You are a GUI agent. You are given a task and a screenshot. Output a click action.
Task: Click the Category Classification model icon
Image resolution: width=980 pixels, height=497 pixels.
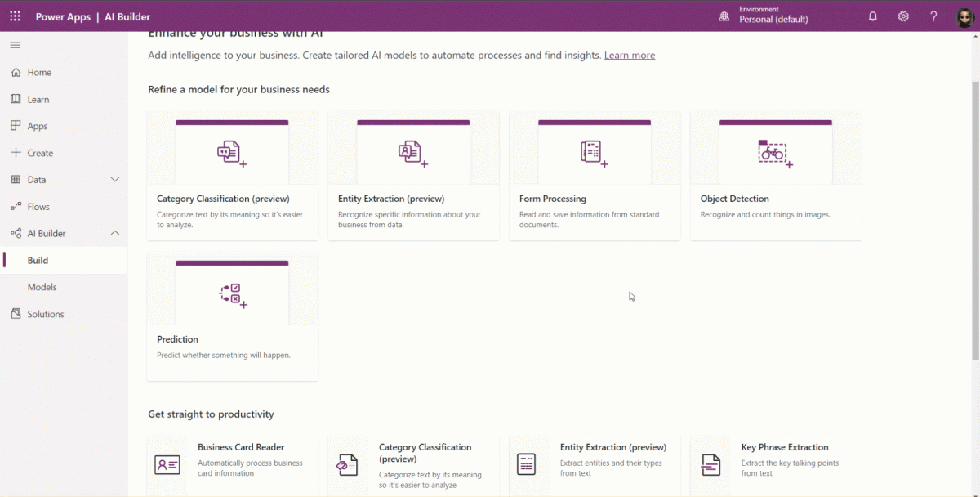(x=232, y=153)
